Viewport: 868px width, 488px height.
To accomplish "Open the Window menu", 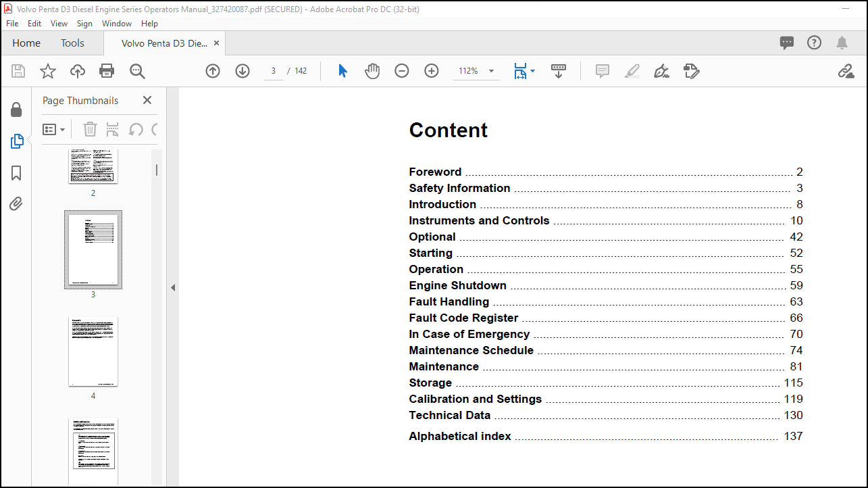I will click(117, 24).
